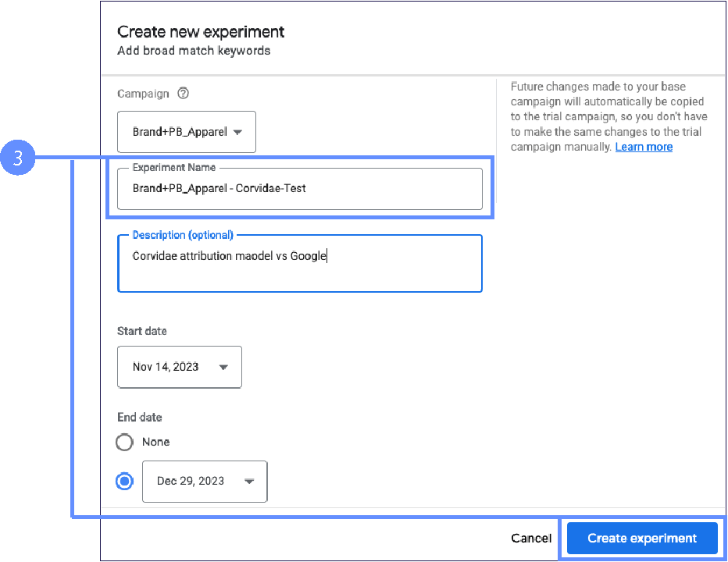Click the End date caret icon
The height and width of the screenshot is (562, 728).
tap(249, 482)
